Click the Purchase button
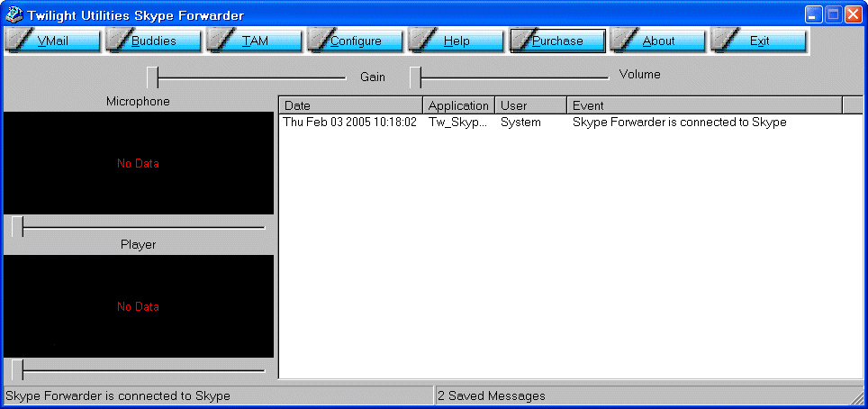Image resolution: width=868 pixels, height=409 pixels. point(556,41)
